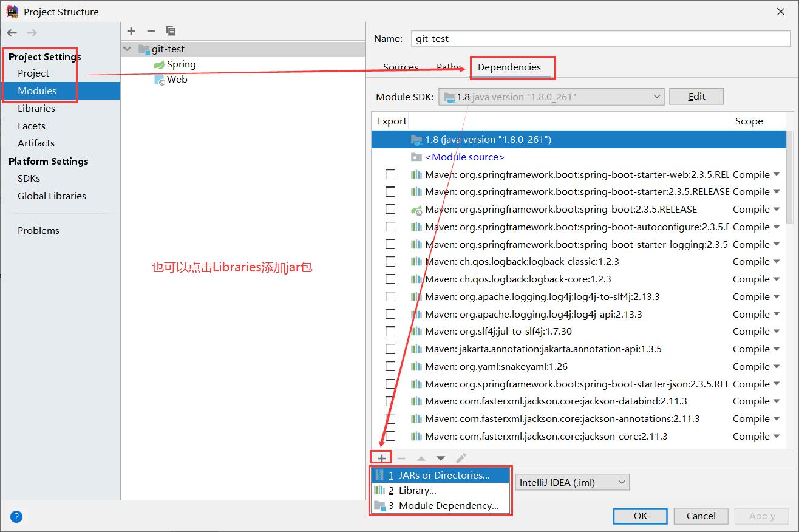
Task: Select the Web facet icon
Action: click(x=159, y=80)
